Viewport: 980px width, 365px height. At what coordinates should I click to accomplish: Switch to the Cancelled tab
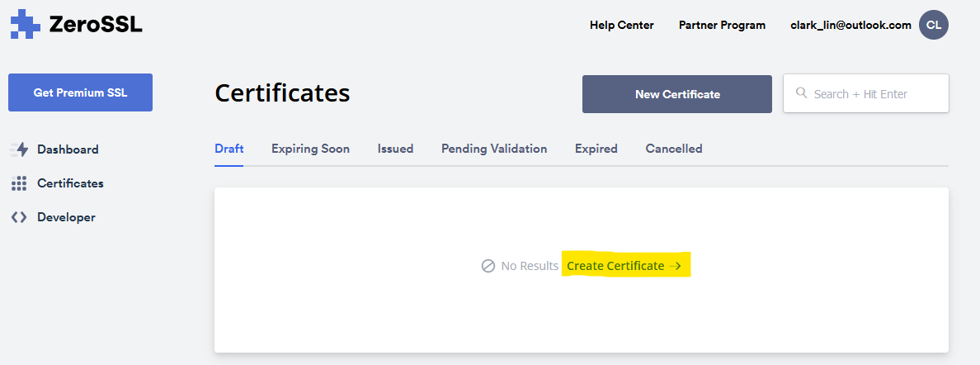(x=674, y=149)
